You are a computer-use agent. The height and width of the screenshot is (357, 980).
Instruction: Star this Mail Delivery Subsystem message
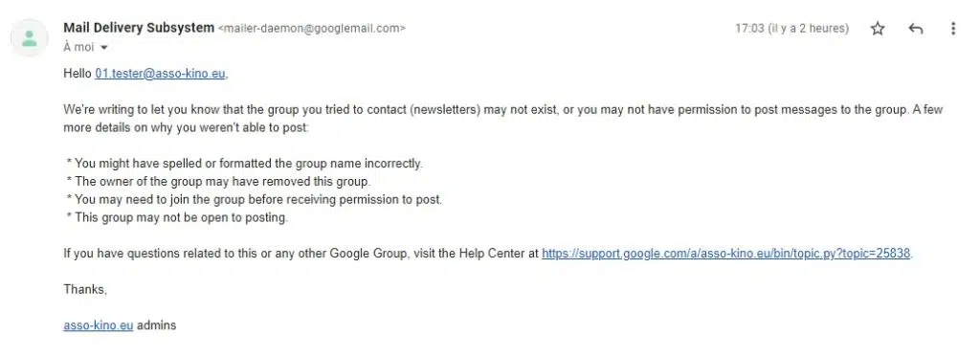point(878,29)
